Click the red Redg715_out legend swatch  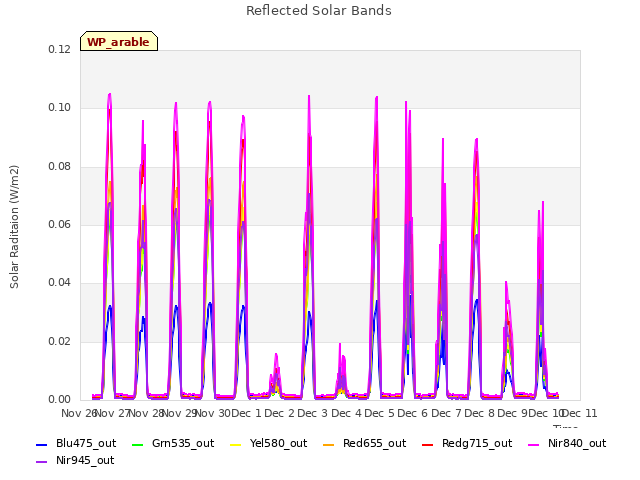tap(428, 444)
